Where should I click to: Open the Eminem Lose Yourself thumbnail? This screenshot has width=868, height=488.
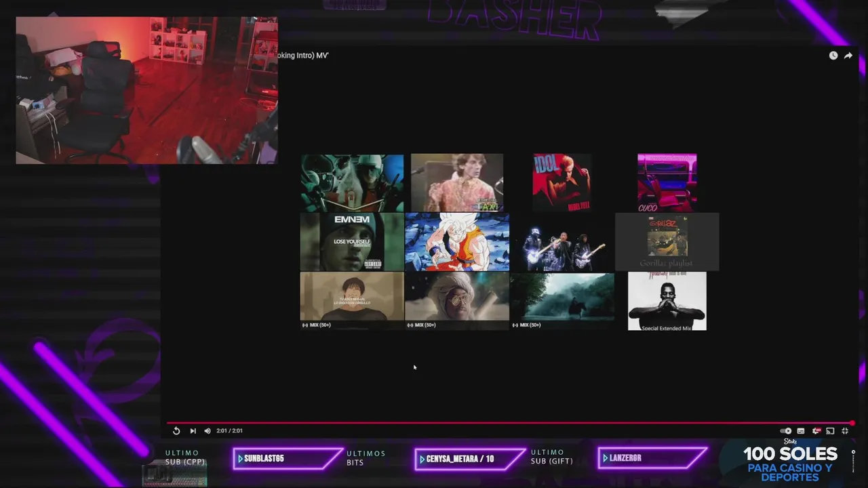(352, 242)
